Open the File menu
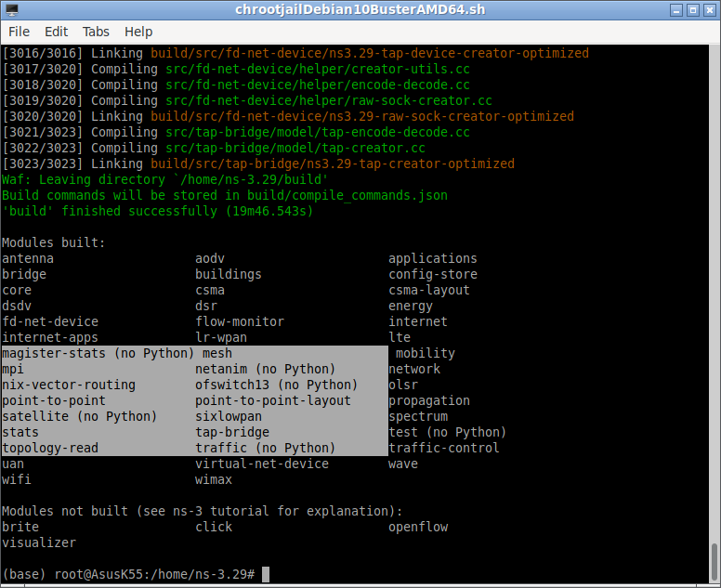Image resolution: width=721 pixels, height=588 pixels. pos(19,32)
